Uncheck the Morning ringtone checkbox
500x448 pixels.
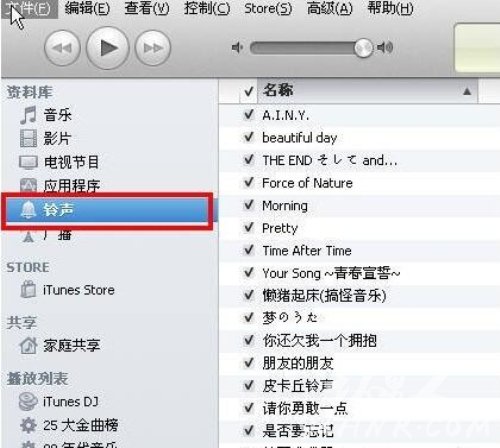point(249,205)
